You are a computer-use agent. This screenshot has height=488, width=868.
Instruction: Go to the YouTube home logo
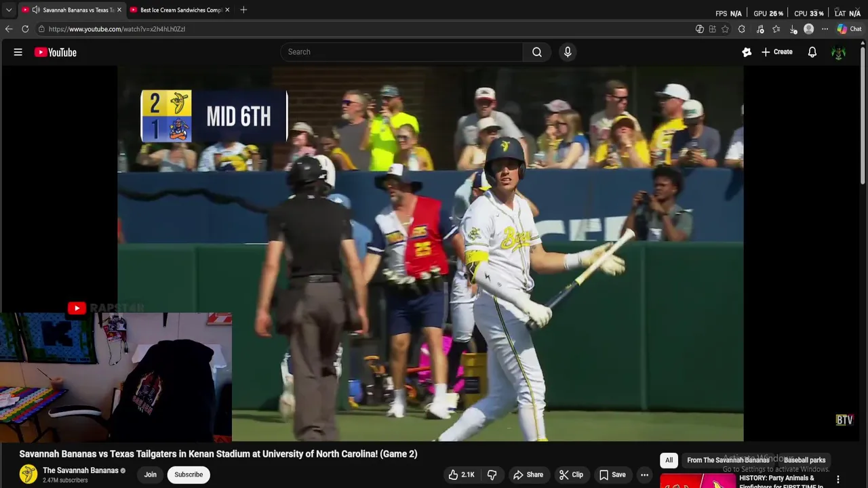56,52
